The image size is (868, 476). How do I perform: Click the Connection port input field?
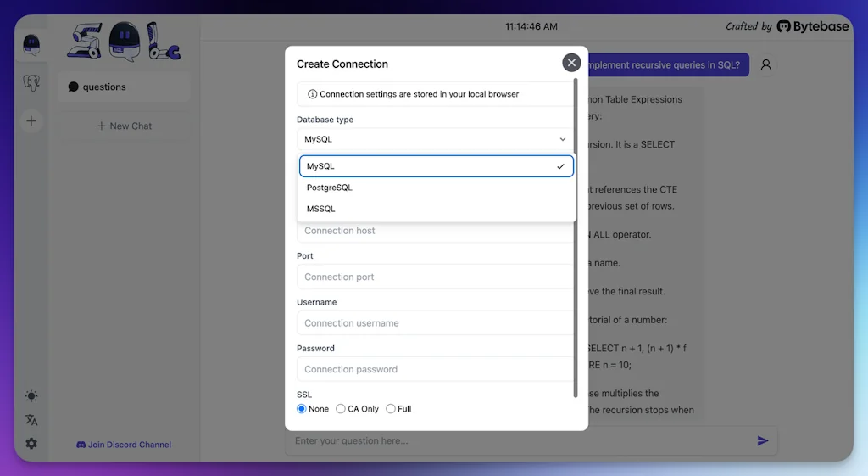pos(434,277)
